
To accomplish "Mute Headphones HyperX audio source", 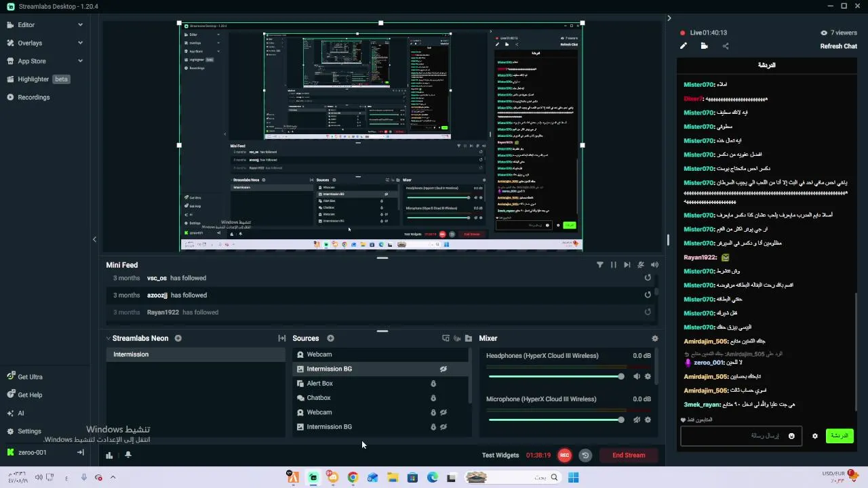I will click(x=637, y=376).
